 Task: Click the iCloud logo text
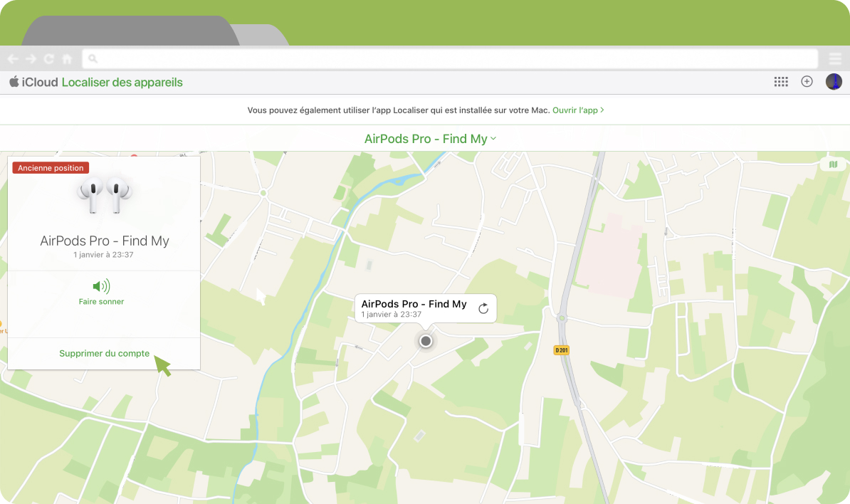click(33, 82)
